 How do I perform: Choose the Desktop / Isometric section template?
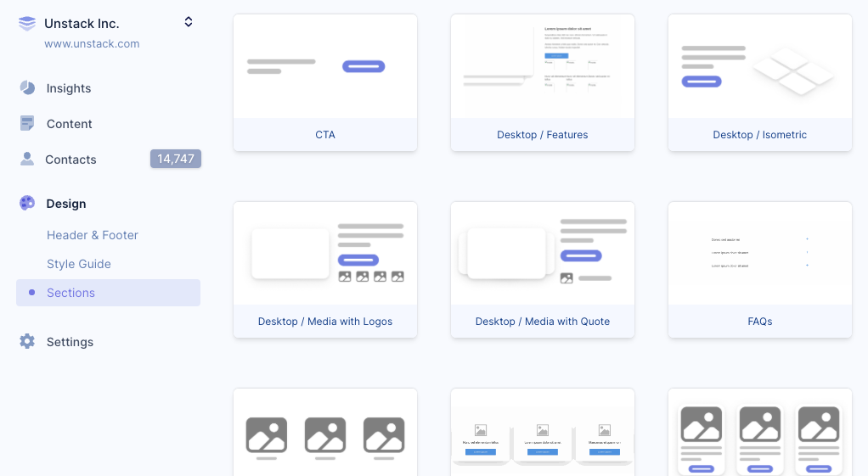click(x=760, y=83)
